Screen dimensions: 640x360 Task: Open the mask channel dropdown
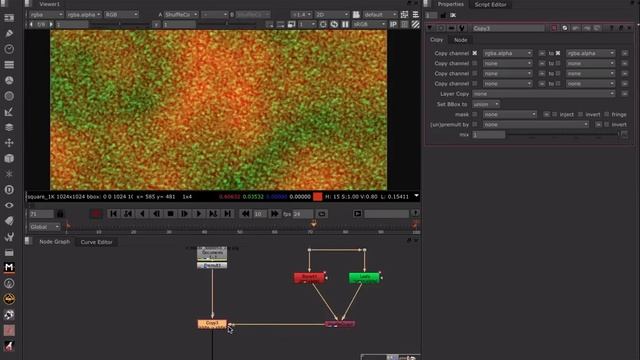tap(510, 114)
